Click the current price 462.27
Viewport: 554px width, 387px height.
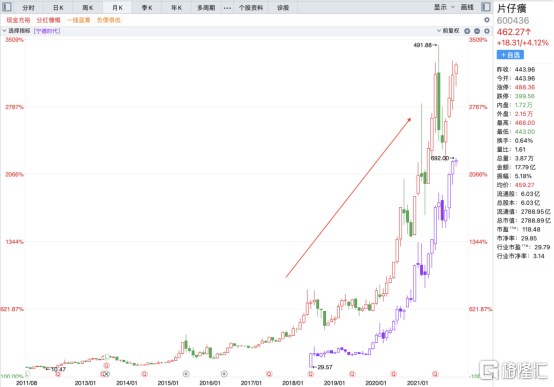[x=514, y=32]
